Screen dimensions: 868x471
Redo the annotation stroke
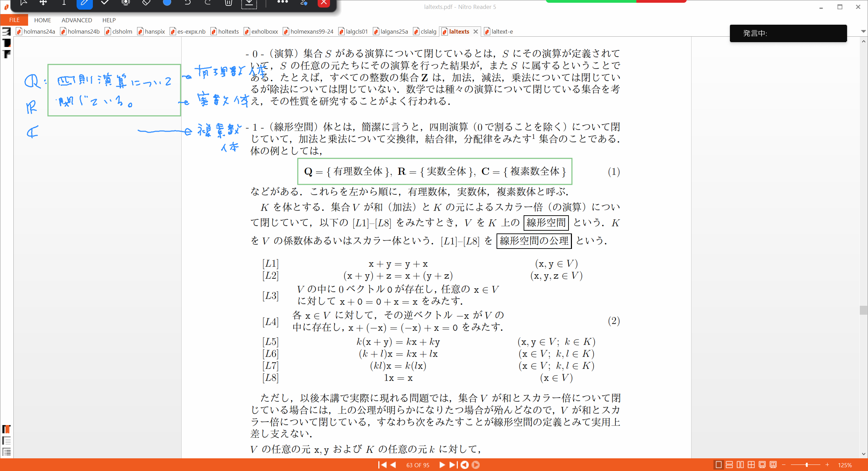click(x=208, y=3)
